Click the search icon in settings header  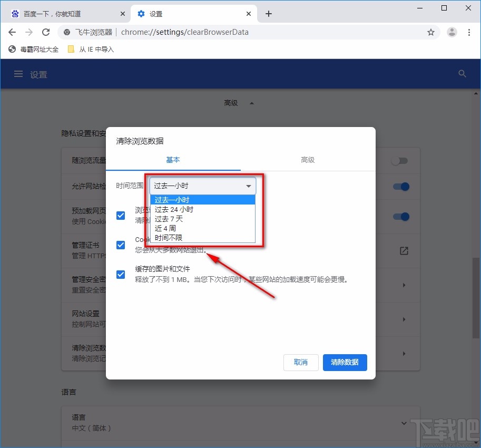pyautogui.click(x=462, y=74)
